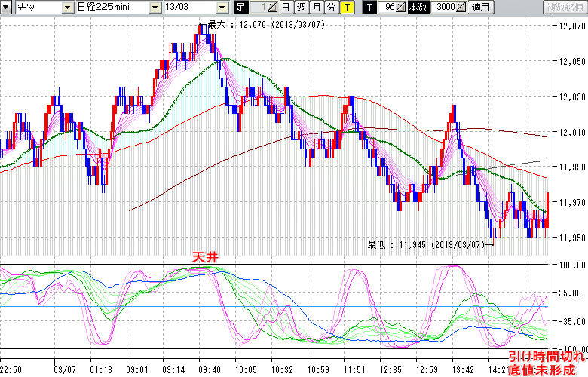Open the 13/03 contract month dropdown
Viewport: 588px width, 377px height.
tap(222, 8)
